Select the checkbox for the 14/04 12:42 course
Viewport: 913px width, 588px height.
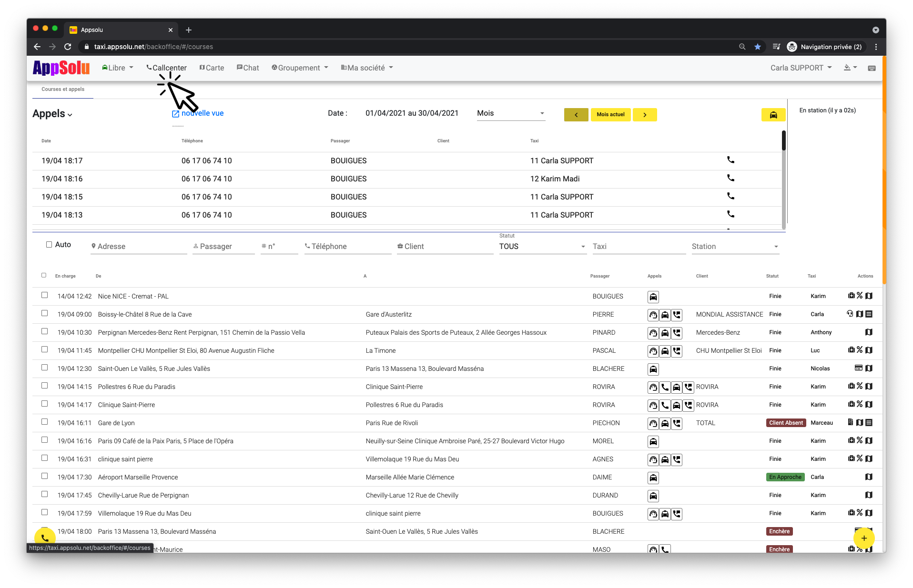[44, 295]
